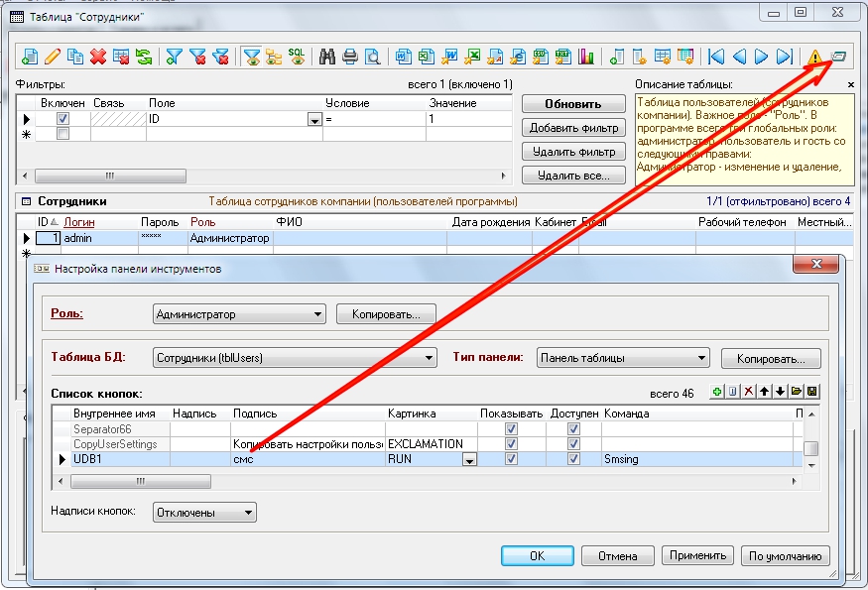868x590 pixels.
Task: Click the Логин column header
Action: coord(79,222)
